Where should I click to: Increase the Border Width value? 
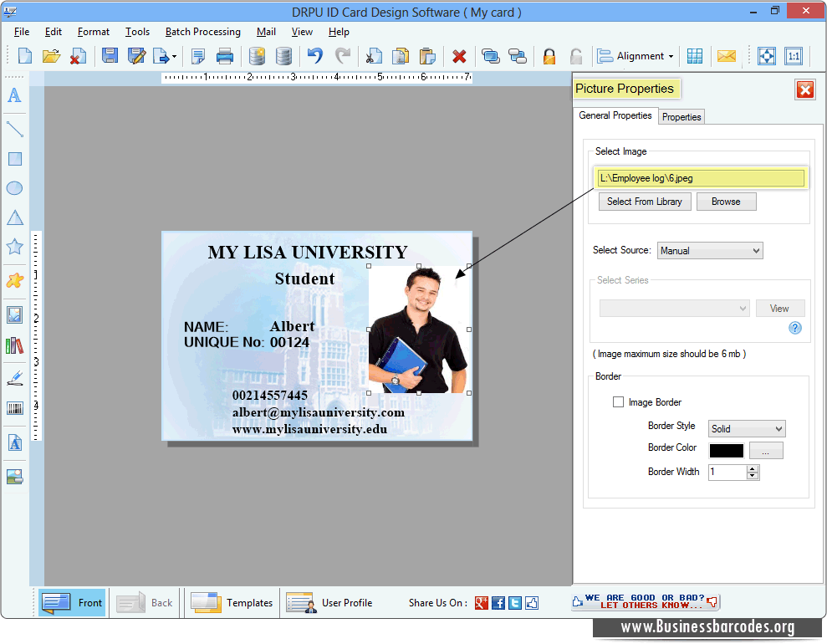[x=753, y=468]
